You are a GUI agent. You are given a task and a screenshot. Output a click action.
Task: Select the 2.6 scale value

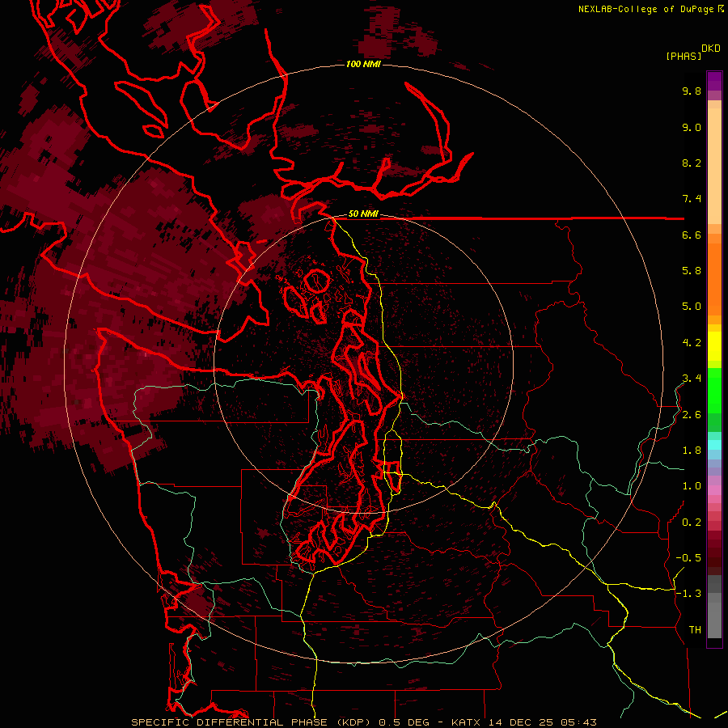coord(692,415)
